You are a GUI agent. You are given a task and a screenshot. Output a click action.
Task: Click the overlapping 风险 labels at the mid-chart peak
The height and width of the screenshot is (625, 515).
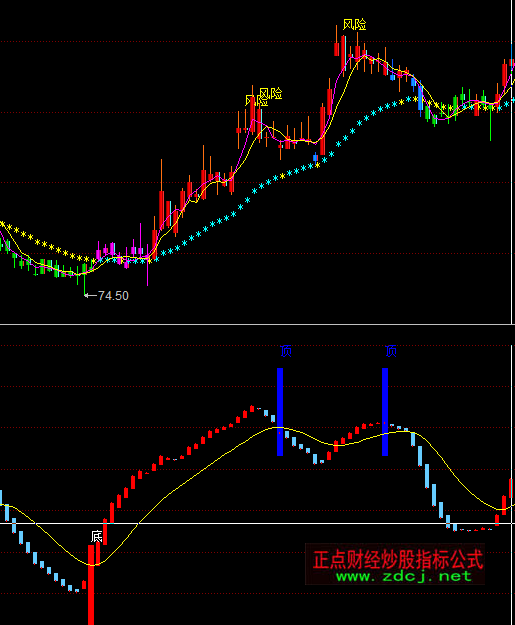pos(263,97)
